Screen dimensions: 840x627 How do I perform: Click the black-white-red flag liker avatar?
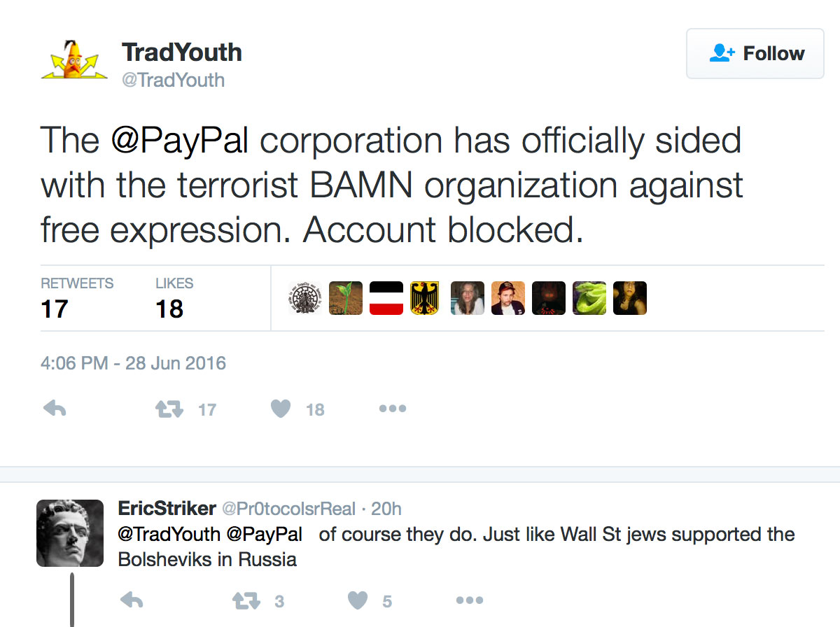(386, 298)
